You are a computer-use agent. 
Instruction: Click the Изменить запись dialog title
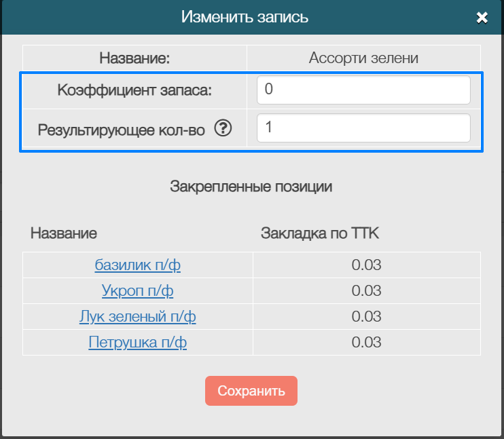point(245,17)
